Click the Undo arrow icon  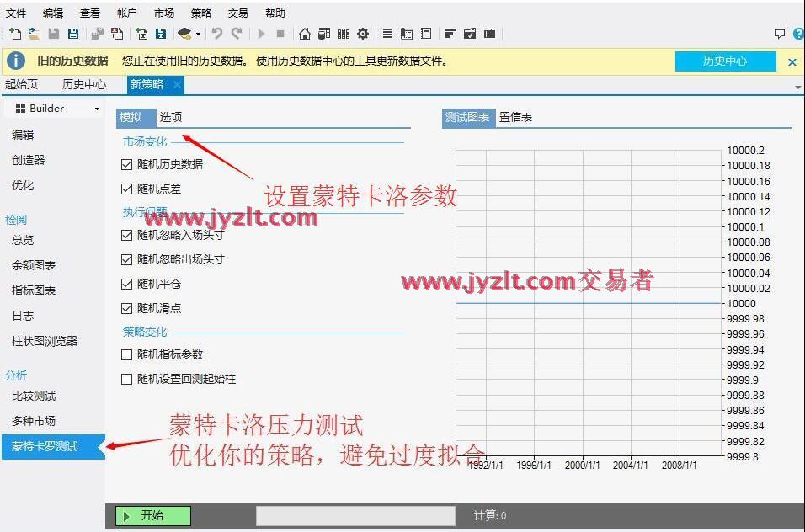click(217, 34)
